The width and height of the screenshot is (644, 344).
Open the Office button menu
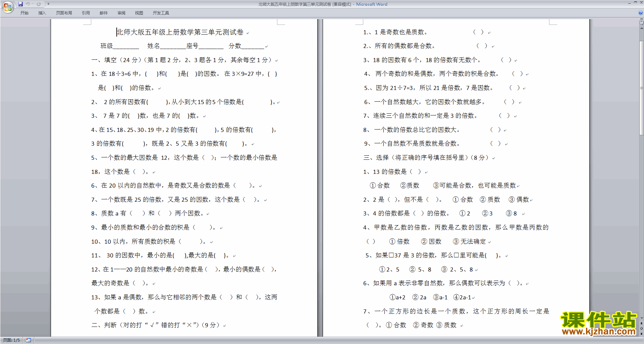(7, 7)
